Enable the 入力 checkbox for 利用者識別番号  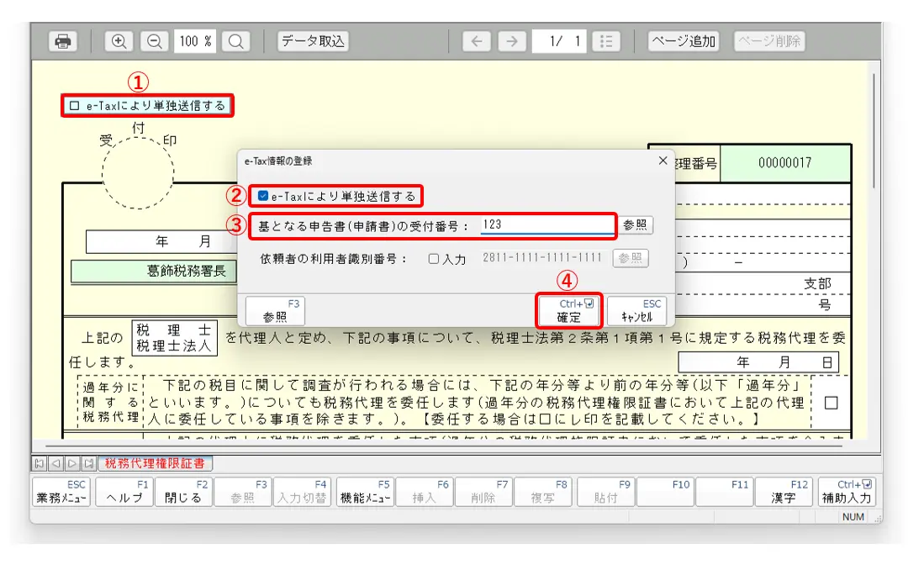coord(434,259)
